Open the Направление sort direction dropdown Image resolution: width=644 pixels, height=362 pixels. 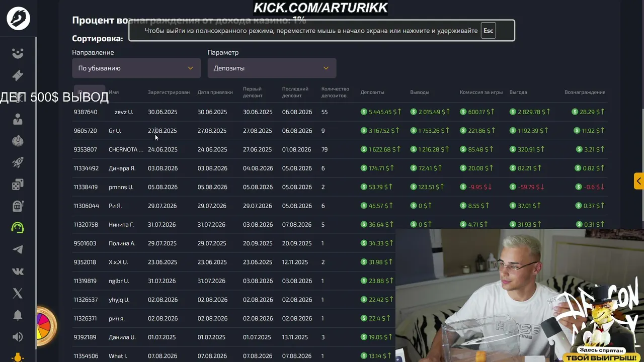point(136,68)
